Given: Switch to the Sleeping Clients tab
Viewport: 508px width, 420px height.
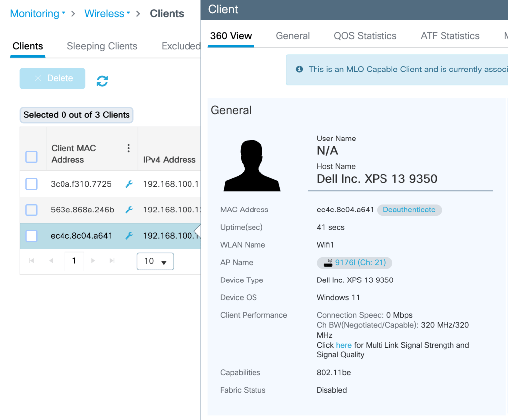Looking at the screenshot, I should coord(102,46).
